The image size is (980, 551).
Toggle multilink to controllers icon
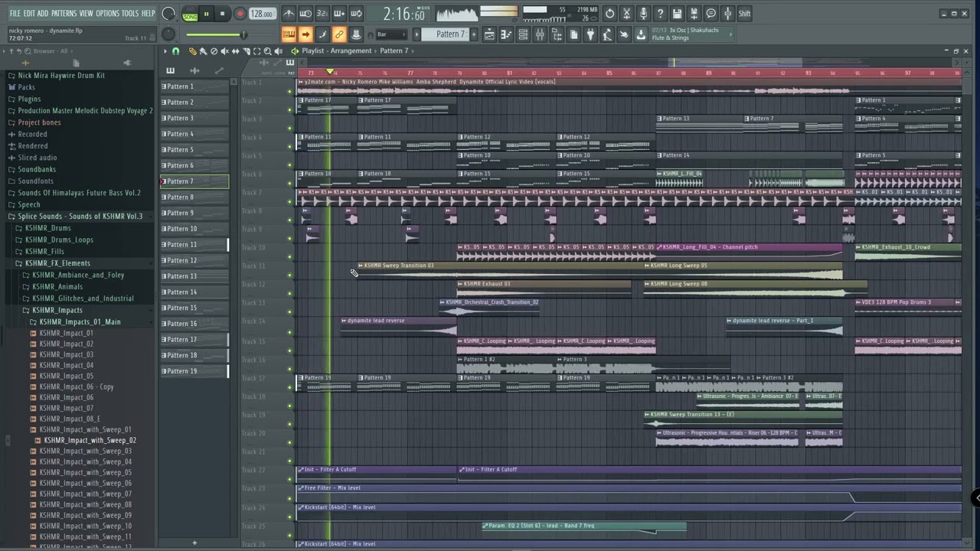click(356, 34)
